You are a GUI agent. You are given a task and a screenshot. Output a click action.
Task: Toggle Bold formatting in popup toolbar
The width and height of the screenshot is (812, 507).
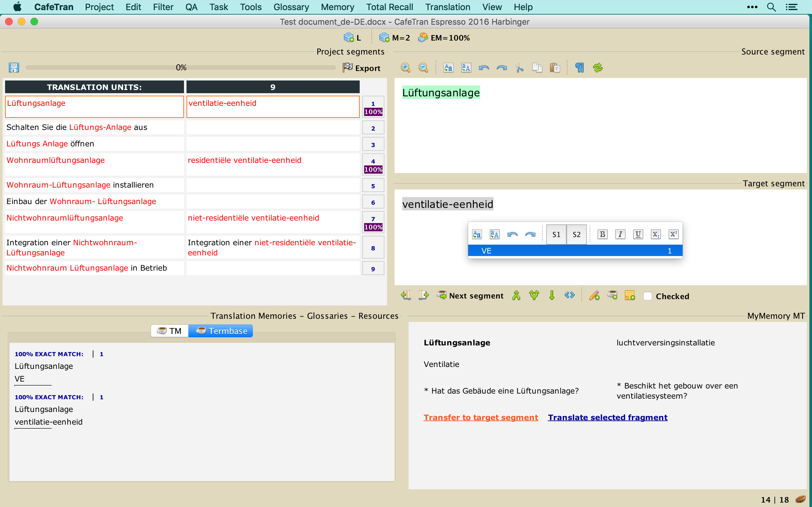coord(602,234)
